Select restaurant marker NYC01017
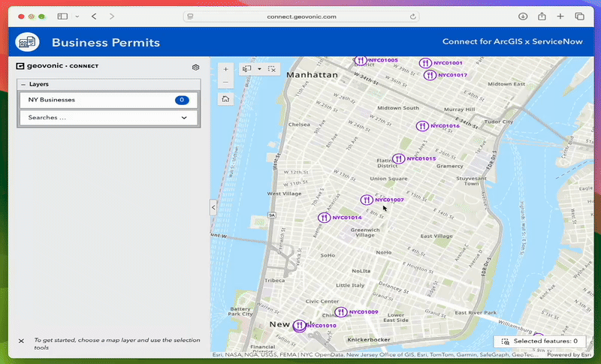 point(430,75)
